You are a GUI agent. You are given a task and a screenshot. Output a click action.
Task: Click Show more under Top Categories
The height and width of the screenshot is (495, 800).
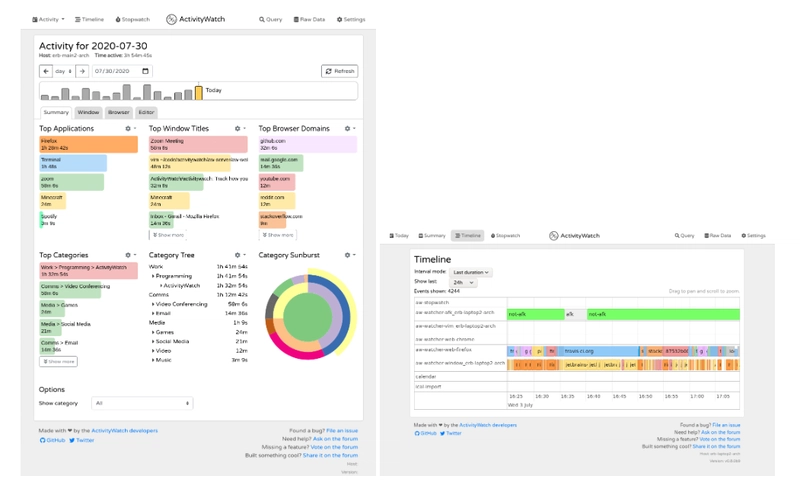click(x=58, y=361)
